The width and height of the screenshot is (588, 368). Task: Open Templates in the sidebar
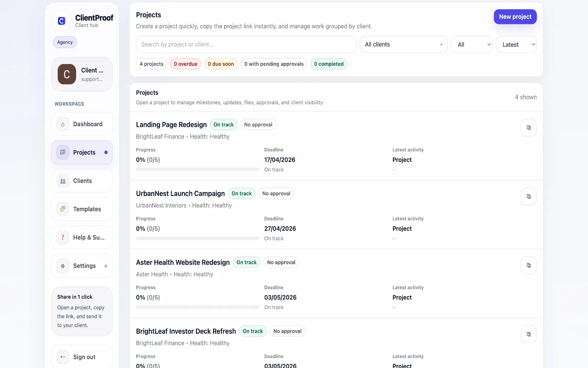click(x=82, y=209)
